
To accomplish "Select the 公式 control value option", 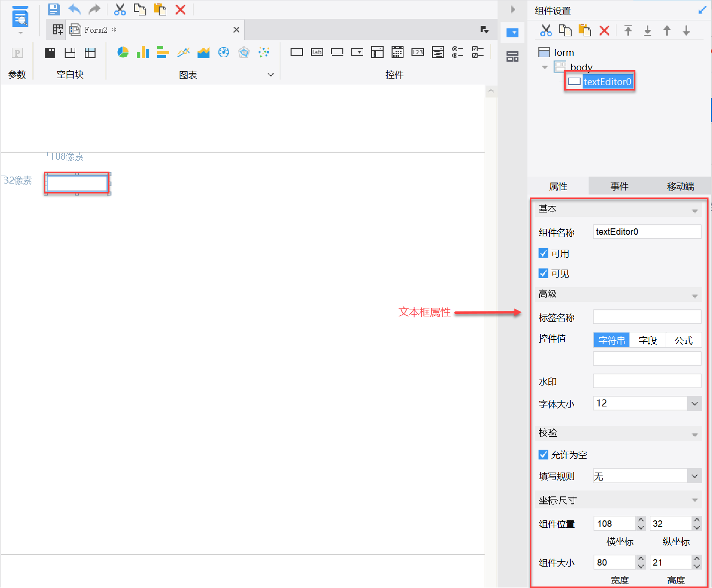I will click(x=684, y=340).
